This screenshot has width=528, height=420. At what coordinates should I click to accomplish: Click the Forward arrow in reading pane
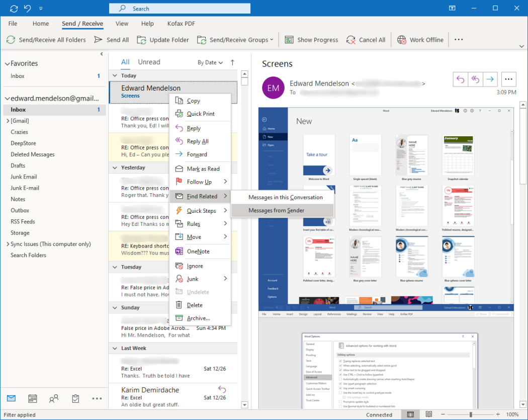pos(490,79)
